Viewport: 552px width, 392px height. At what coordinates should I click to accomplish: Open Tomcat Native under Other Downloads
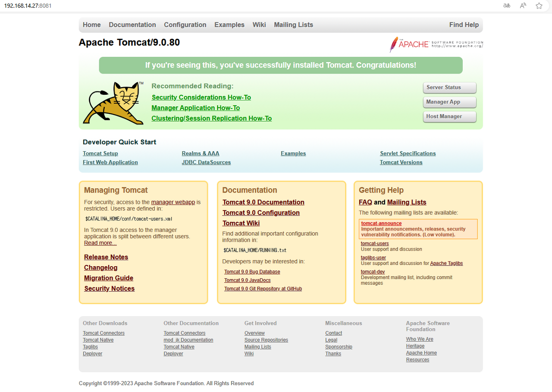98,340
